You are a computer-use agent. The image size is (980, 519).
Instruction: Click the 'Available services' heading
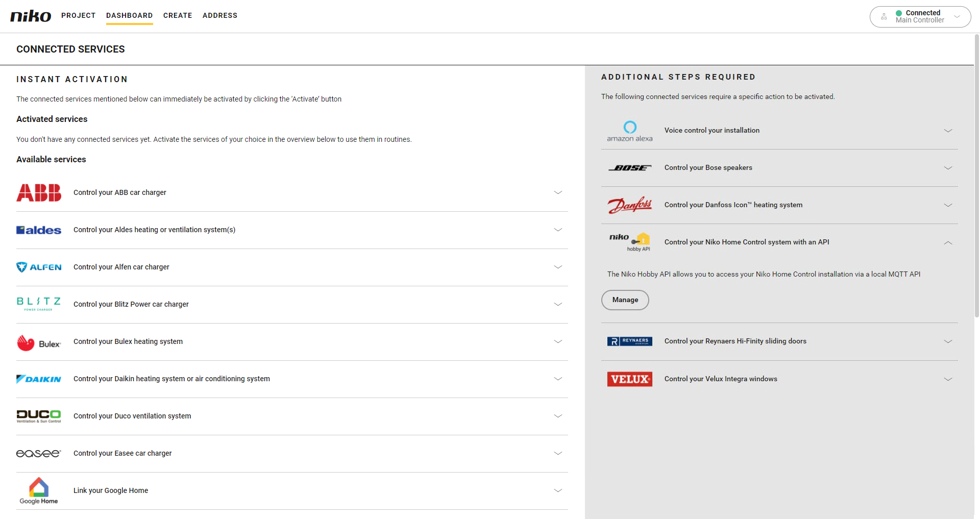tap(51, 160)
